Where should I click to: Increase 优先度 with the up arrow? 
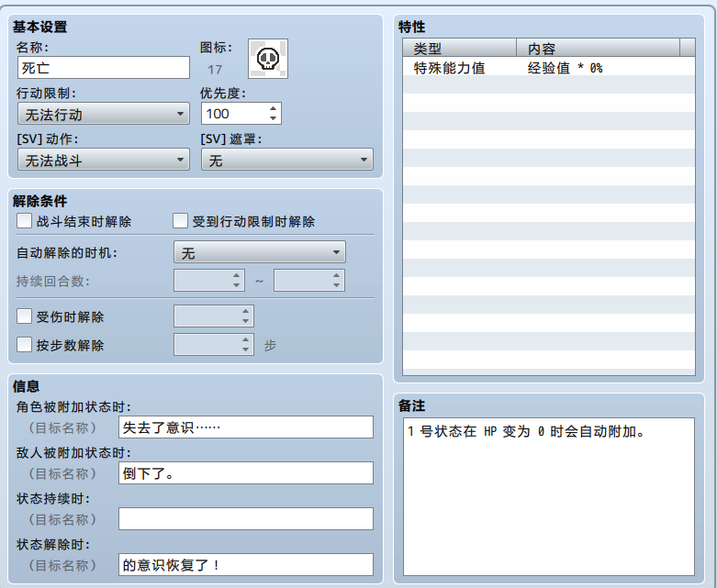(273, 109)
